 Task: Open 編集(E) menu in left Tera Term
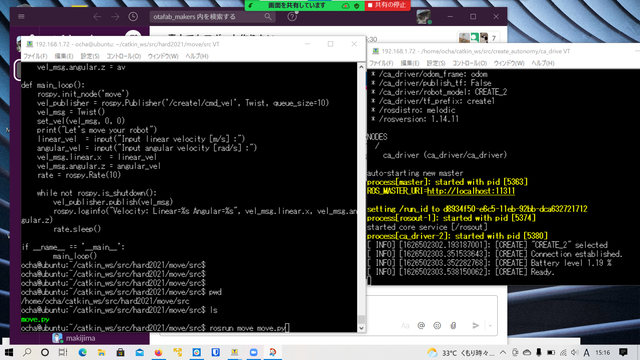click(64, 56)
